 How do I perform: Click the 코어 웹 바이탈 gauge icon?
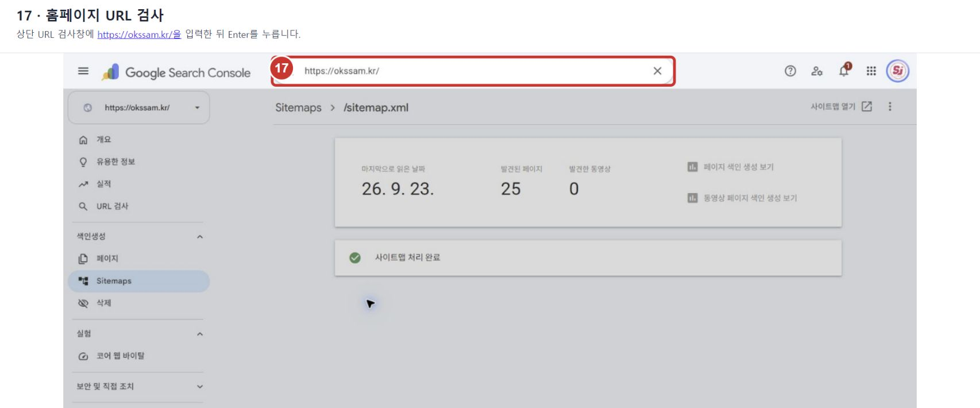pos(83,356)
